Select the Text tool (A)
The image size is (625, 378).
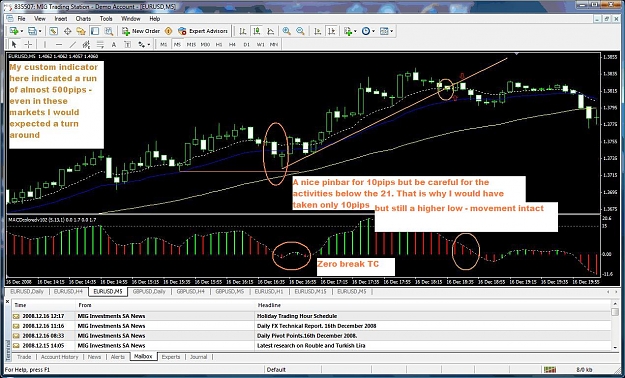pyautogui.click(x=114, y=45)
